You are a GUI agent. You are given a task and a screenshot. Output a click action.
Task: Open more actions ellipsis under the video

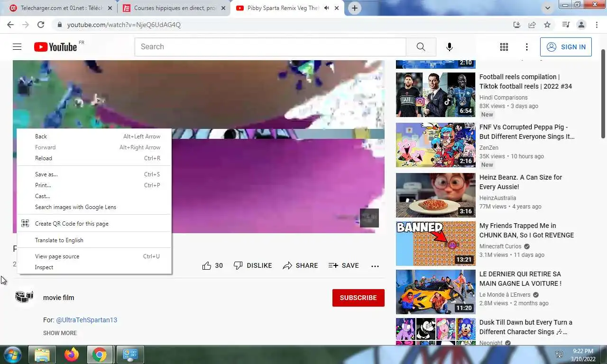coord(375,266)
